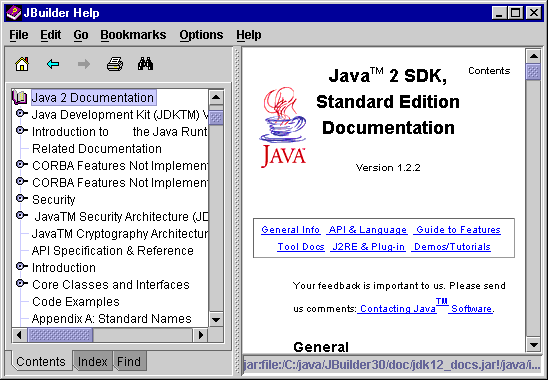Click content pane scrollbar thumb
Screen dimensions: 548x380
coord(533,72)
